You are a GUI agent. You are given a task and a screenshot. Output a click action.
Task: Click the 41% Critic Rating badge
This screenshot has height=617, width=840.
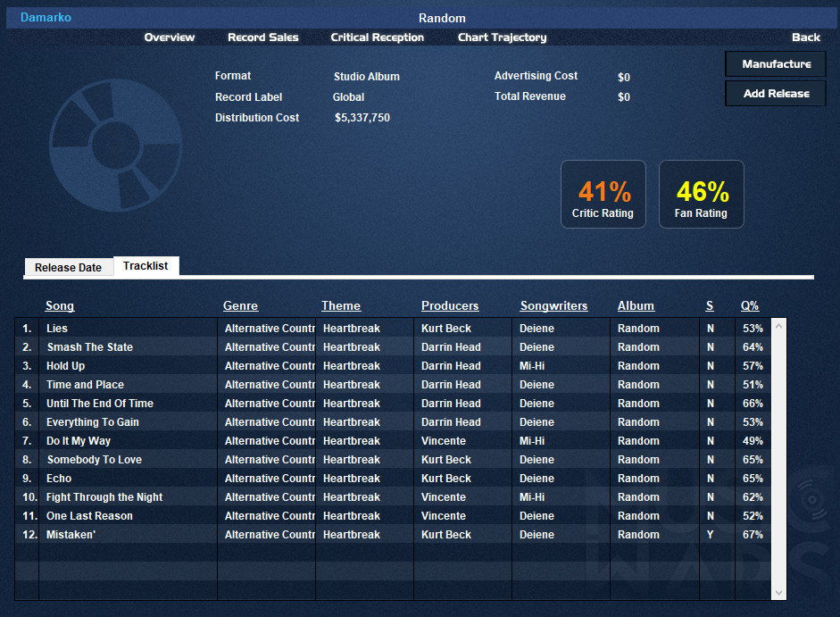[603, 194]
